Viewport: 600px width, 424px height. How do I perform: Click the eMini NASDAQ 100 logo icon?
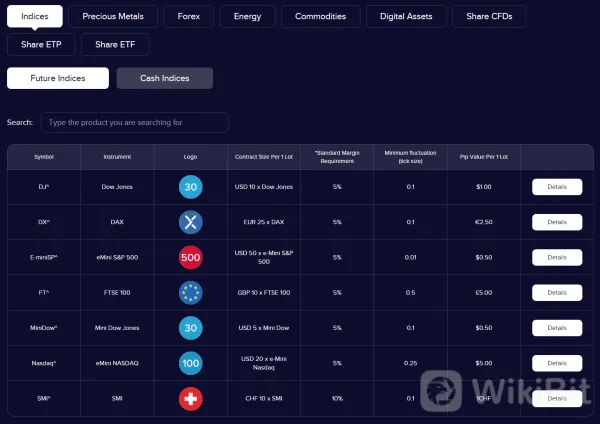(191, 362)
